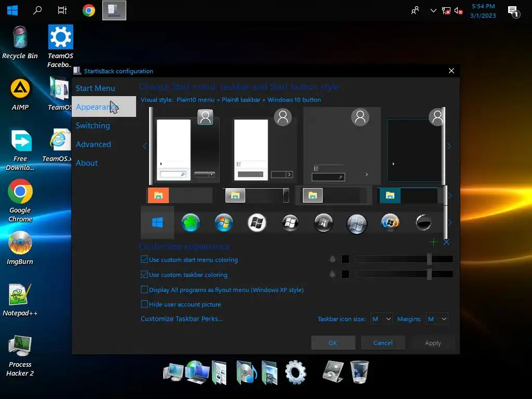This screenshot has height=399, width=532.
Task: Remove the custom start button with blue X
Action: (446, 242)
